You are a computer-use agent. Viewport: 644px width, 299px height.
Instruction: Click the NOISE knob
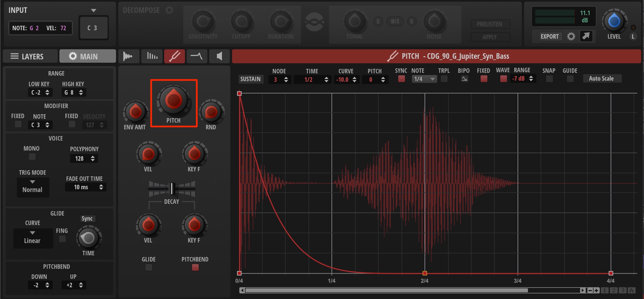(x=434, y=21)
